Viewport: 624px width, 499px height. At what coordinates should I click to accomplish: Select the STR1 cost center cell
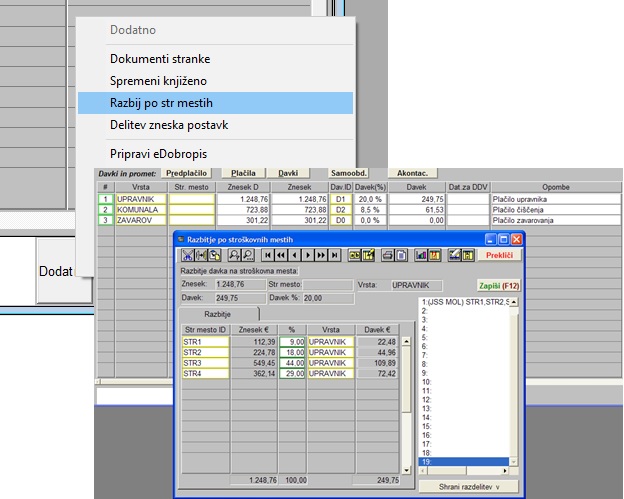tap(205, 342)
